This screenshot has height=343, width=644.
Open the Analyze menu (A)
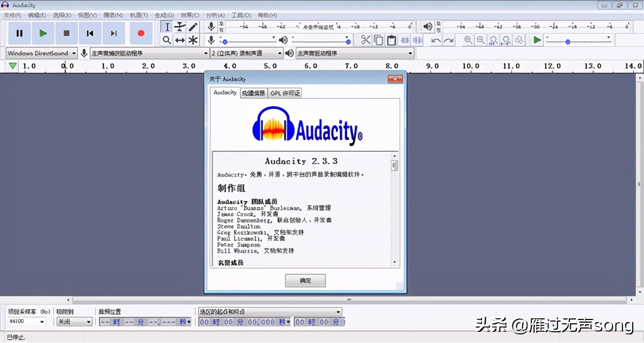[215, 15]
